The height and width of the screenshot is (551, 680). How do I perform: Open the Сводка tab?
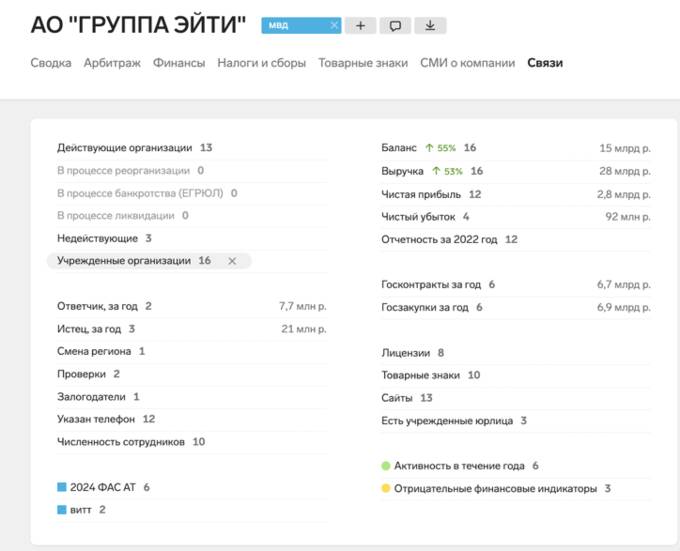click(x=51, y=63)
